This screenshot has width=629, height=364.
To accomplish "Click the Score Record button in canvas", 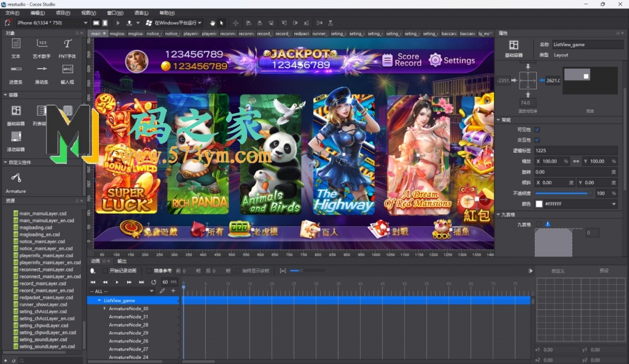I will (402, 60).
